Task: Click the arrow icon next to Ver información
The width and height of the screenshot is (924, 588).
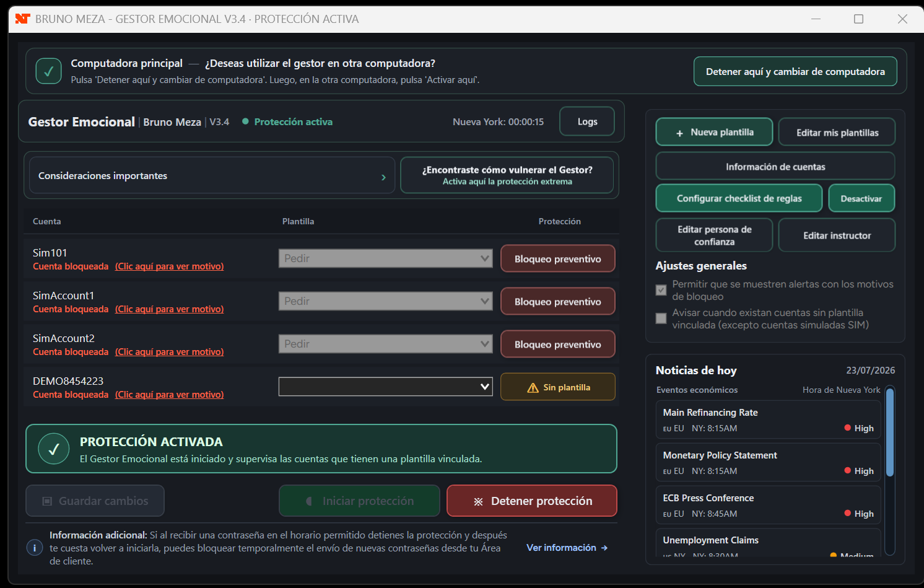Action: tap(604, 548)
